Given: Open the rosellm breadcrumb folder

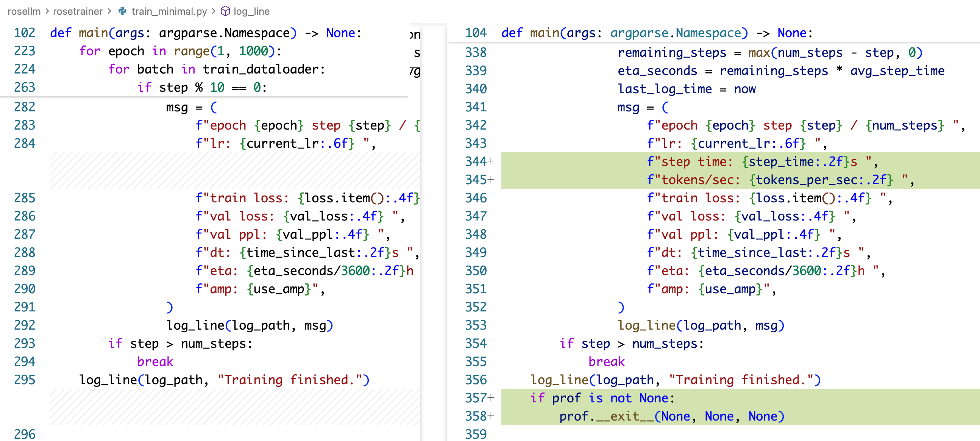Looking at the screenshot, I should [24, 11].
